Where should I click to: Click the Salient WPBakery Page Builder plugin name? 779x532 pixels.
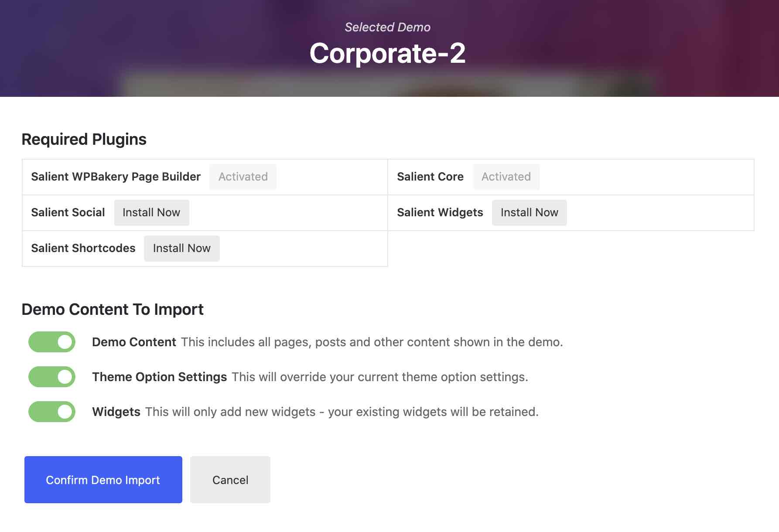click(x=116, y=177)
